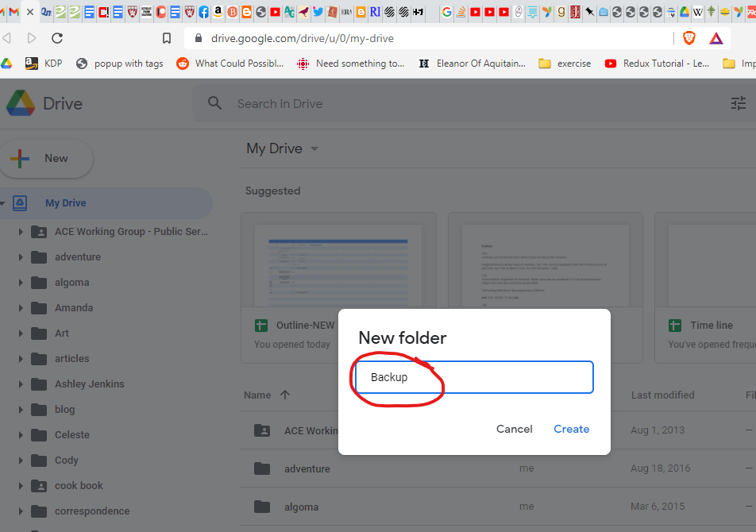Screen dimensions: 756x532
Task: Open the Brave Rewards triangle icon
Action: point(716,38)
